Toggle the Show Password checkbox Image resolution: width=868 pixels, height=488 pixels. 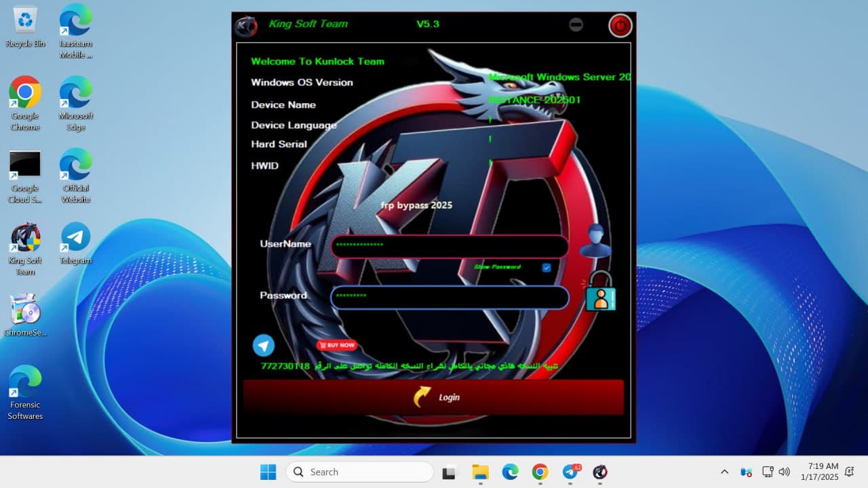pyautogui.click(x=547, y=268)
